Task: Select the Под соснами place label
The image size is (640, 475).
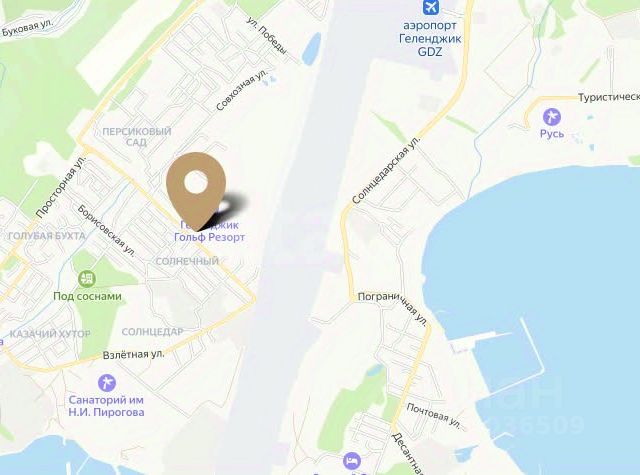Action: (x=87, y=296)
